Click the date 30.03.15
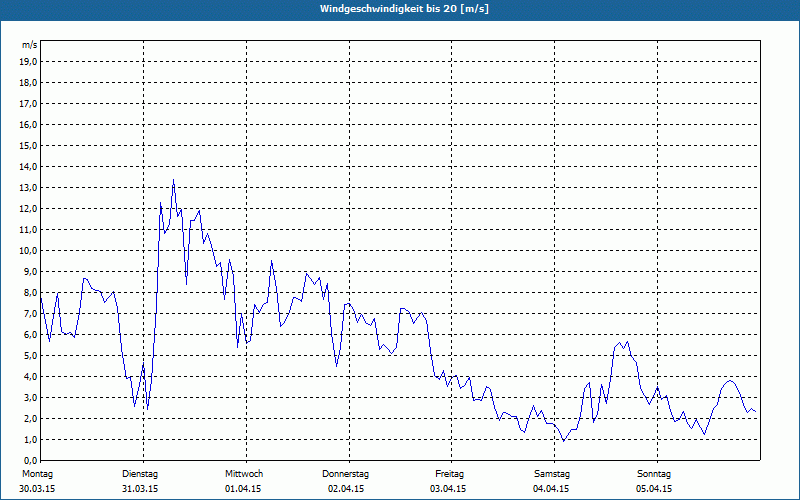800x500 pixels. (37, 489)
